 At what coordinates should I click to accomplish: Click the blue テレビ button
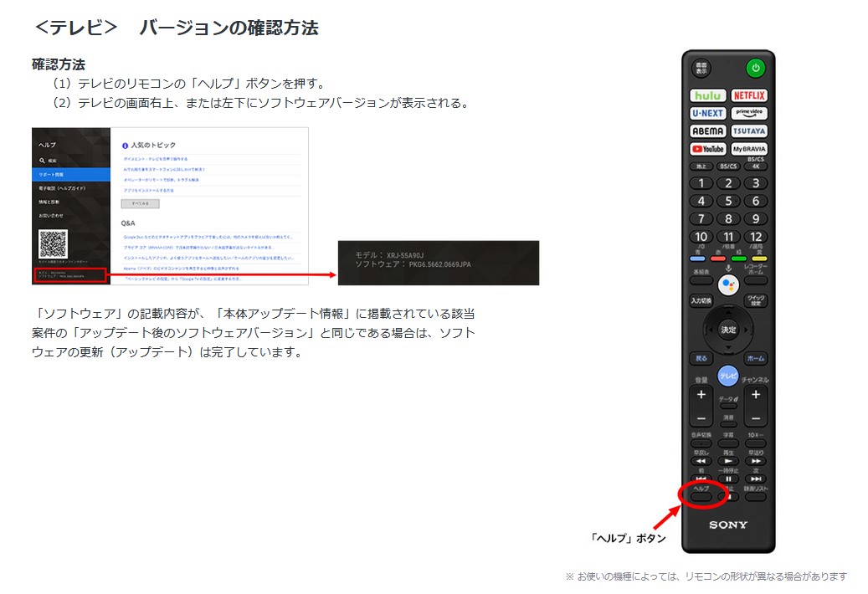coord(728,376)
